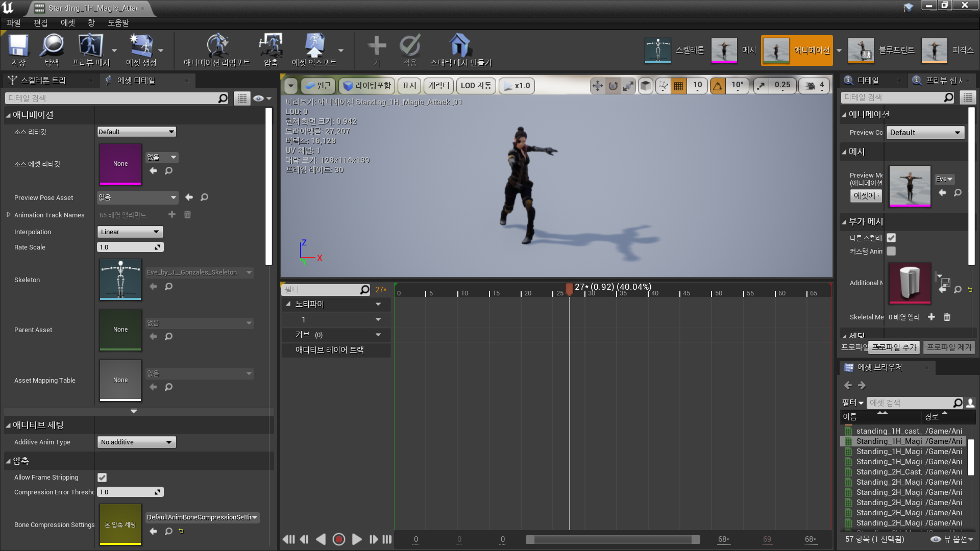Toggle the 다른 스켈레톤 checkbox in Additional Mesh
Viewport: 980px width, 551px height.
coord(891,238)
